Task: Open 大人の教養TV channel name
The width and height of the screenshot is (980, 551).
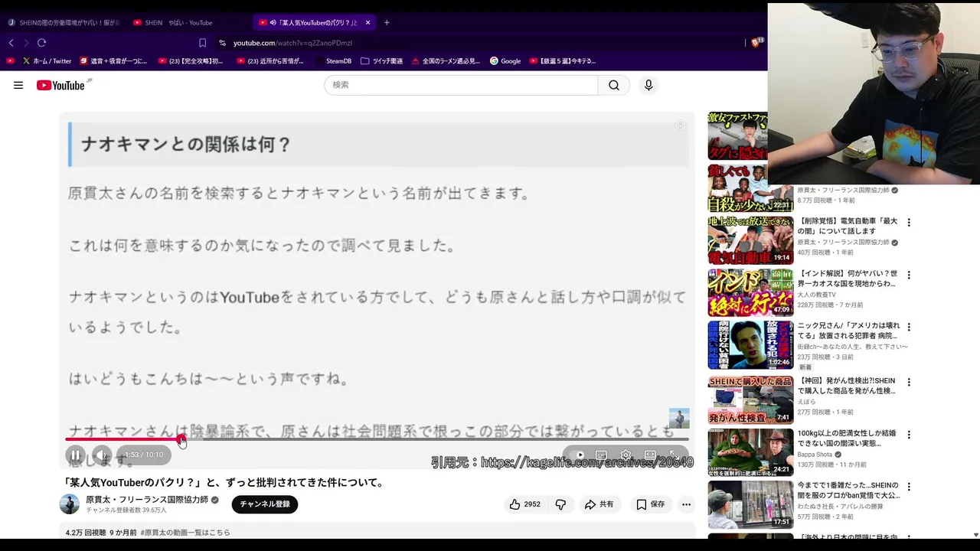Action: 817,295
